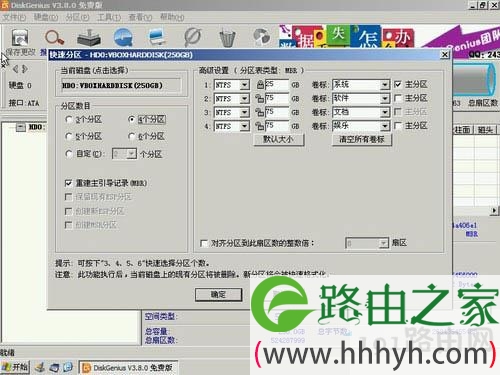Click the magnifier search partitions toolbar icon

pos(54,38)
